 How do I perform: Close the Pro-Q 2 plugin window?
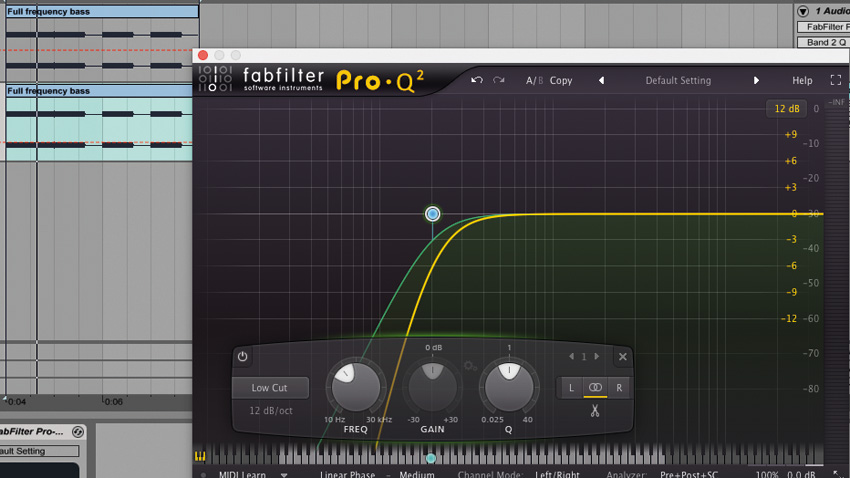coord(203,55)
